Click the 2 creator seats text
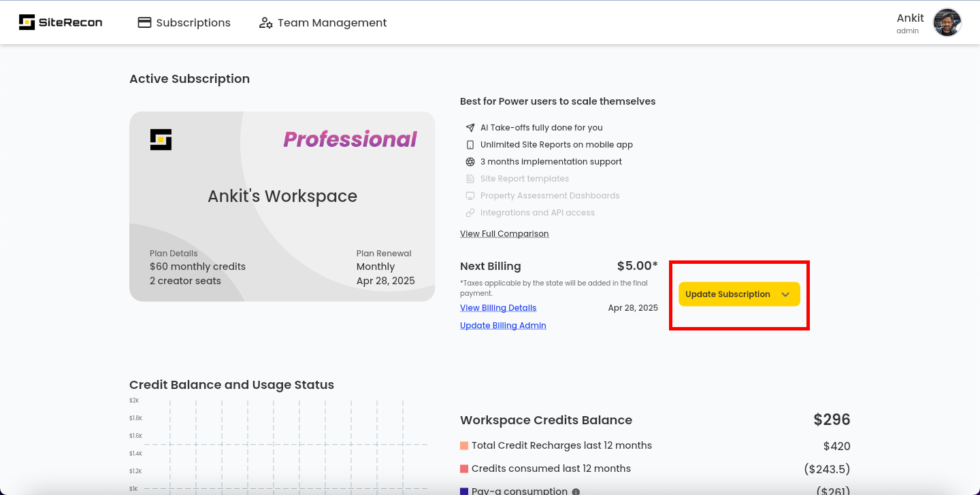 [185, 281]
